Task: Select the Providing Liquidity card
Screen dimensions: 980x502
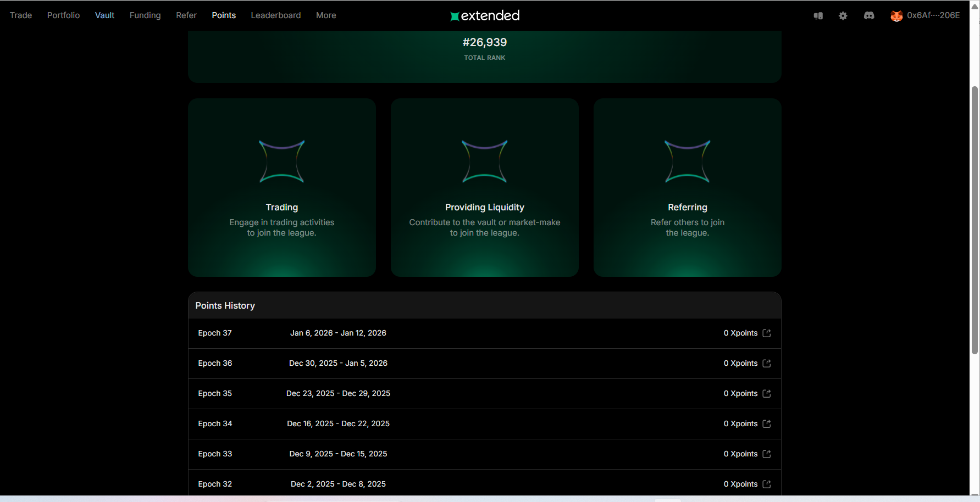Action: pos(485,187)
